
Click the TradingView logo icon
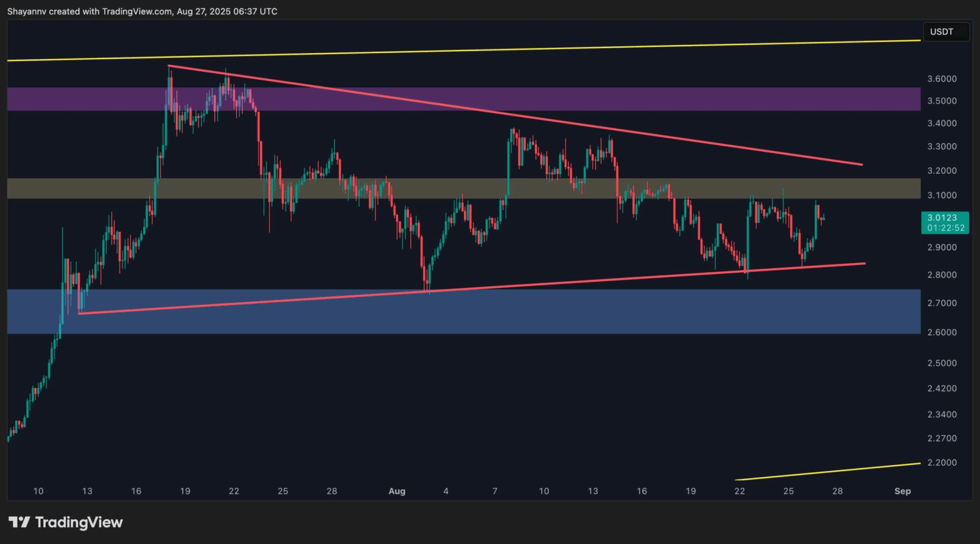pos(19,522)
